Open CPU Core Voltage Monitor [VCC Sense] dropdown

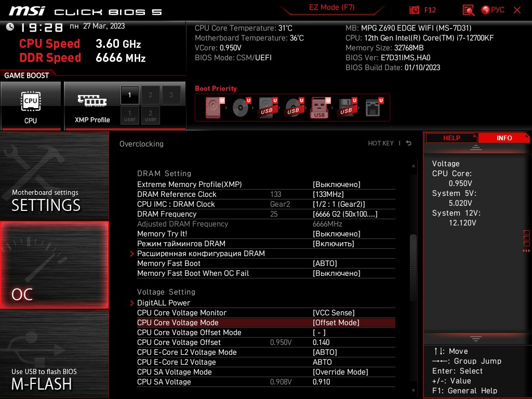click(334, 312)
